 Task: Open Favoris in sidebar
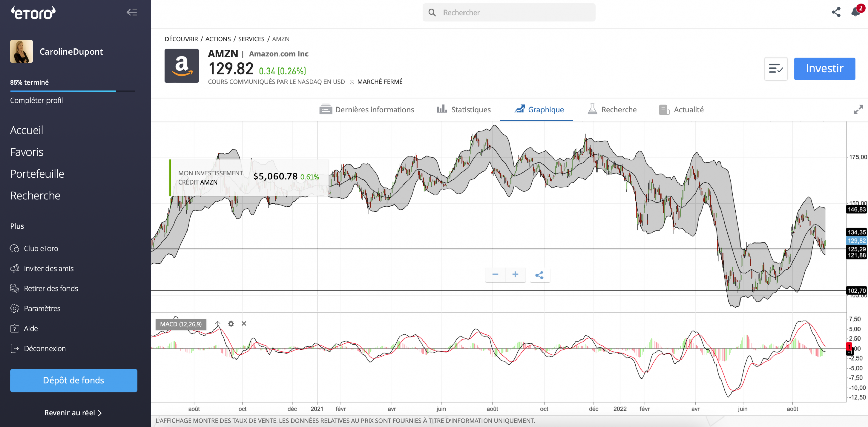tap(27, 152)
